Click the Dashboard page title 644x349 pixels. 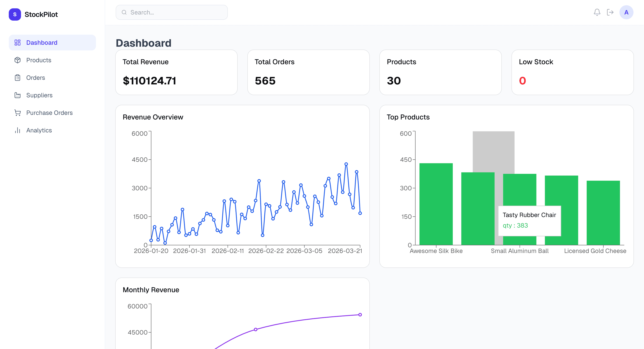pos(143,43)
